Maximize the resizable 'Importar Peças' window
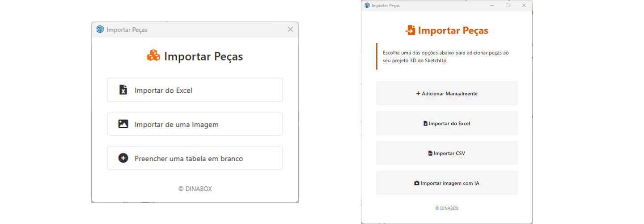 click(508, 5)
